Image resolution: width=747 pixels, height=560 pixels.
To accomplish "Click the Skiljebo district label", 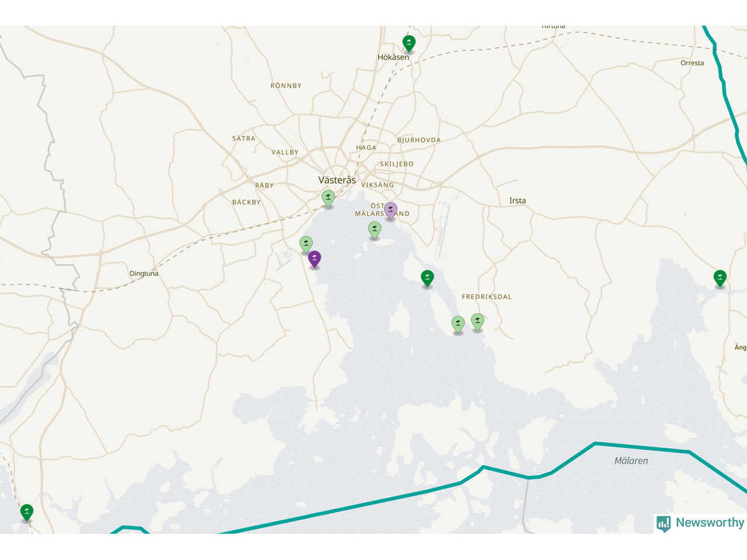I will click(397, 164).
